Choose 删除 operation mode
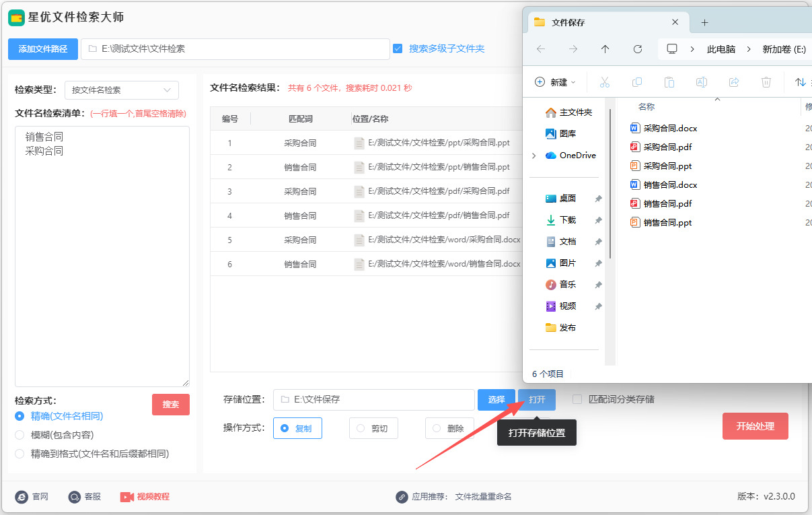The image size is (812, 515). (449, 428)
